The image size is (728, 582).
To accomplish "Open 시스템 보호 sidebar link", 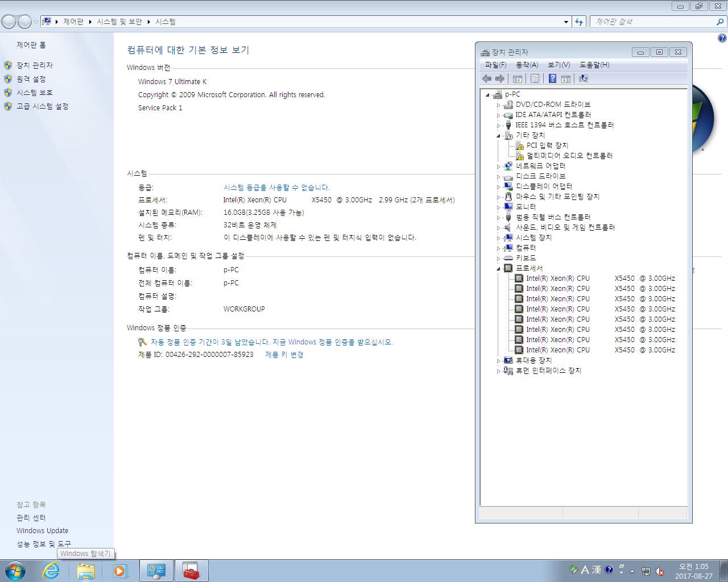I will click(x=34, y=93).
